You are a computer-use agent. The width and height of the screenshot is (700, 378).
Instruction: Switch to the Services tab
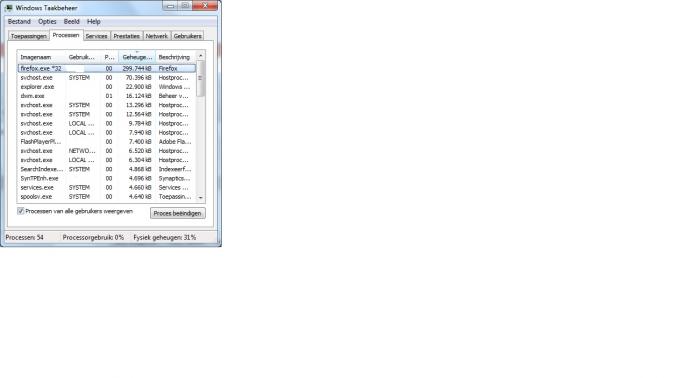tap(96, 36)
